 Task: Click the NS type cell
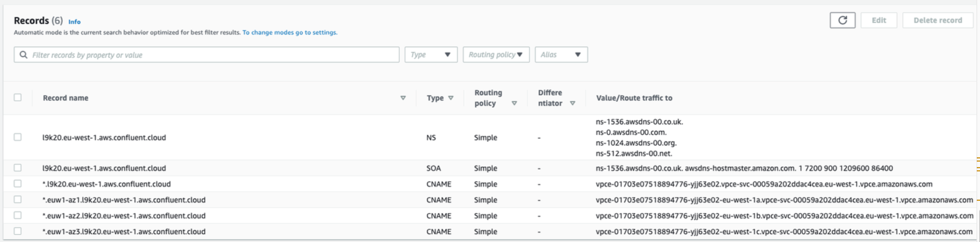coord(431,137)
